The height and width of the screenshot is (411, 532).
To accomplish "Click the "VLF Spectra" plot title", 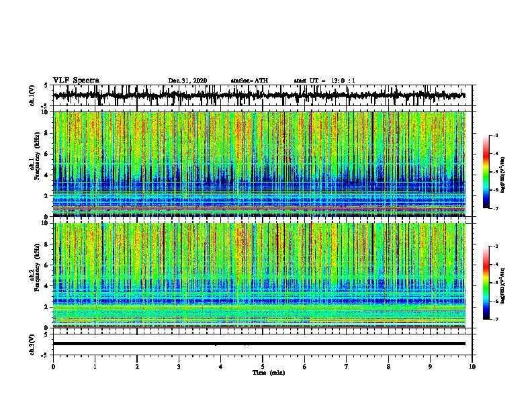I will [x=76, y=81].
